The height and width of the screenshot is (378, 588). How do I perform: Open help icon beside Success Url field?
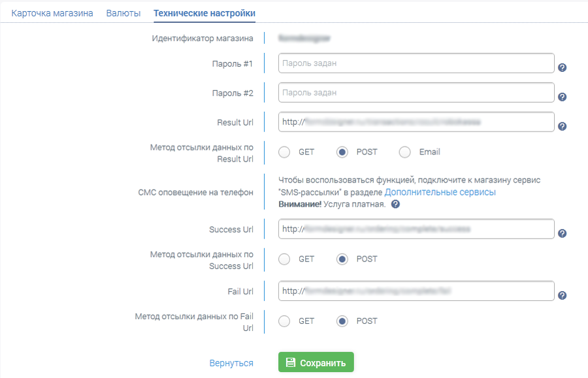[562, 233]
